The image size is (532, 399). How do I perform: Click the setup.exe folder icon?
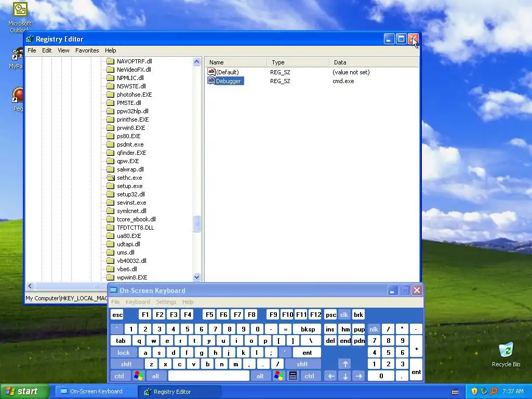(110, 186)
